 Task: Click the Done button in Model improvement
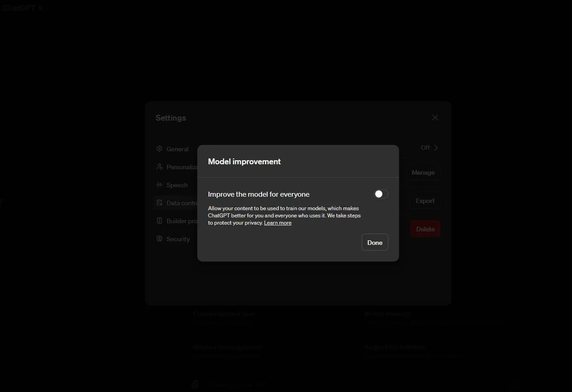(375, 243)
